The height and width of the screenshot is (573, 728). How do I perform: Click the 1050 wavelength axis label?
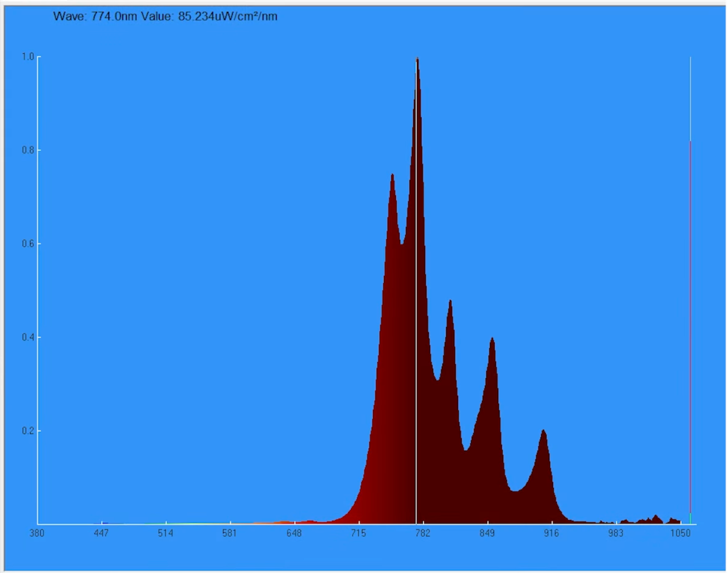coord(680,533)
